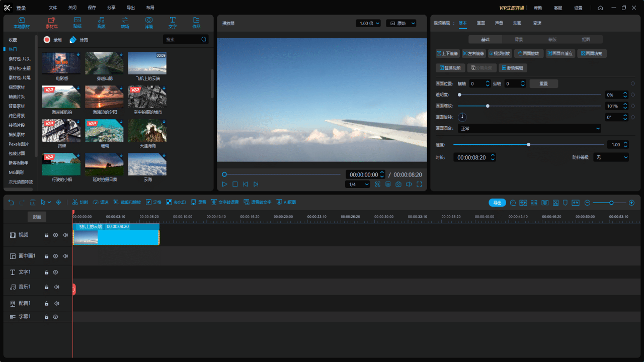Select the 去水印 watermark removal tool
Viewport: 644px width, 362px height.
176,202
